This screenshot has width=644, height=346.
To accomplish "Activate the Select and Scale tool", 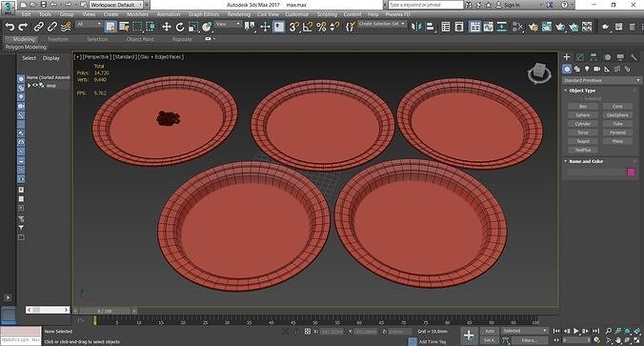I will click(x=193, y=27).
